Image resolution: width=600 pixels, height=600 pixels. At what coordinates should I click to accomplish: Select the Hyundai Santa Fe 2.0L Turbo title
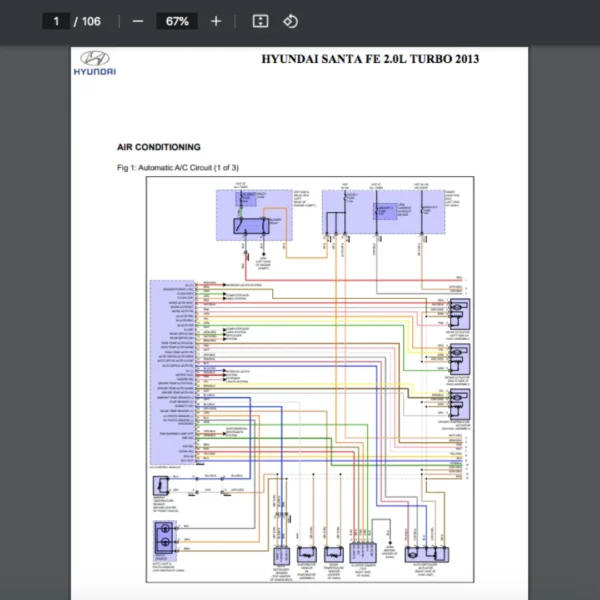[369, 59]
